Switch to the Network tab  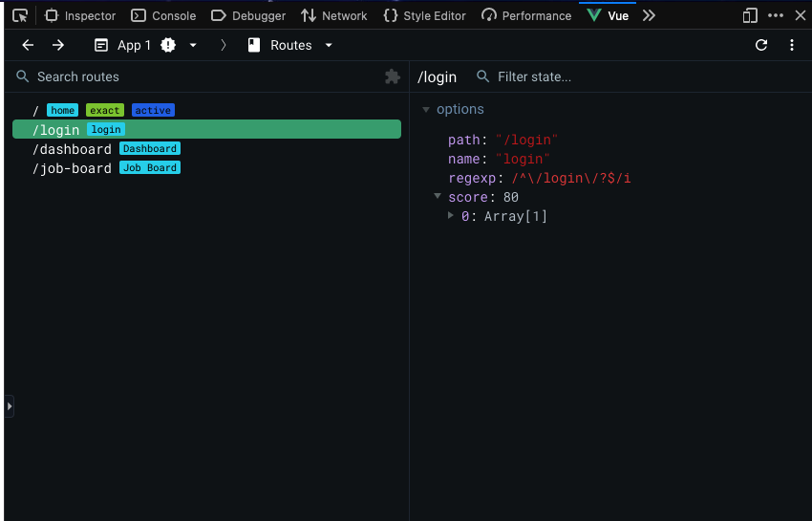tap(334, 15)
